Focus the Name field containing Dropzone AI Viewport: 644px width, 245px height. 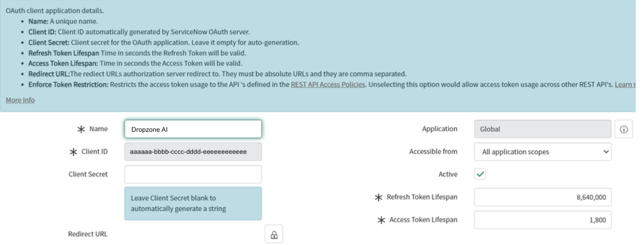pyautogui.click(x=193, y=129)
